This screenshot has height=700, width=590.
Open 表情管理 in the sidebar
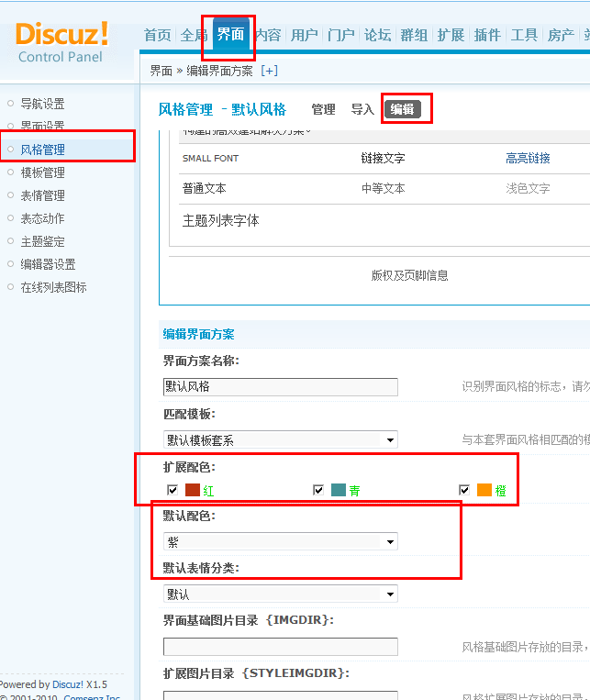click(42, 195)
